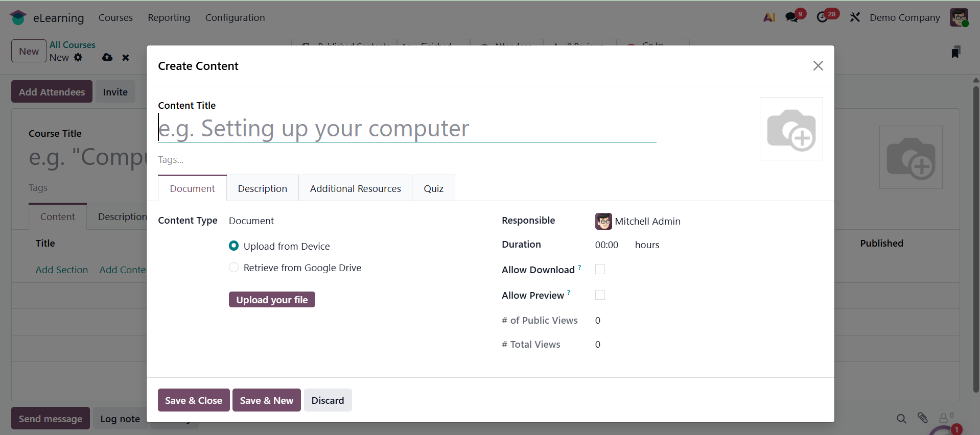Image resolution: width=980 pixels, height=435 pixels.
Task: Enable the Allow Preview checkbox
Action: point(600,295)
